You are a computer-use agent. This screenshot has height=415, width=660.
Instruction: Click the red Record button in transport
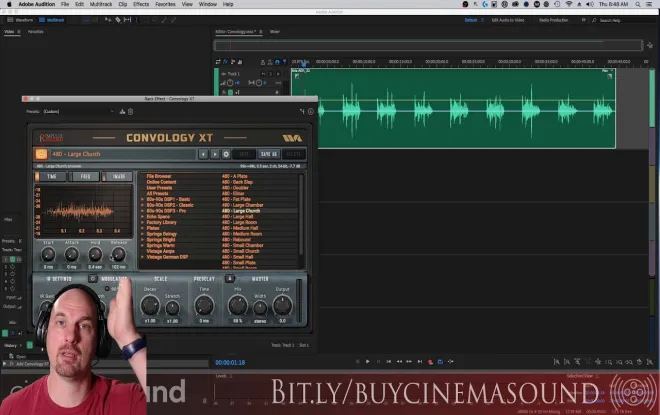tap(430, 362)
